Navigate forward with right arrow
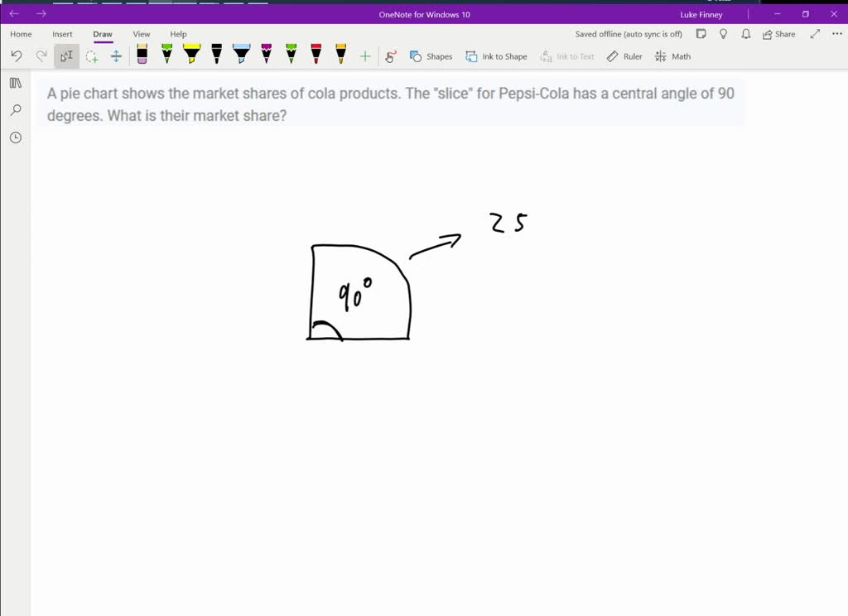This screenshot has width=848, height=616. [41, 14]
